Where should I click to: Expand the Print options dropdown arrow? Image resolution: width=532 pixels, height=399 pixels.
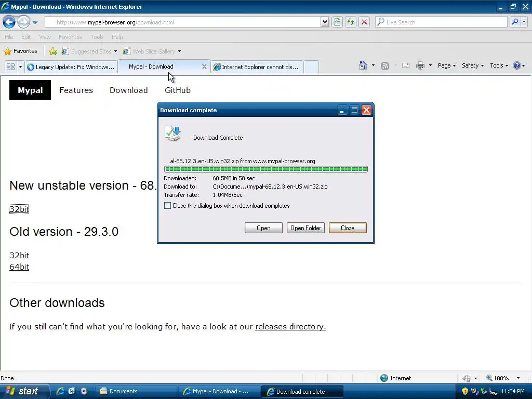click(x=430, y=65)
